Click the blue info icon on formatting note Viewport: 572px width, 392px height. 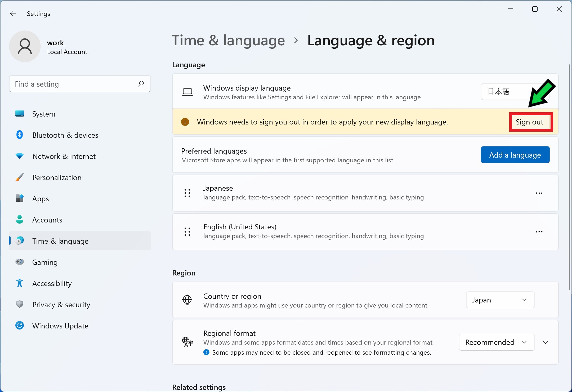(206, 352)
